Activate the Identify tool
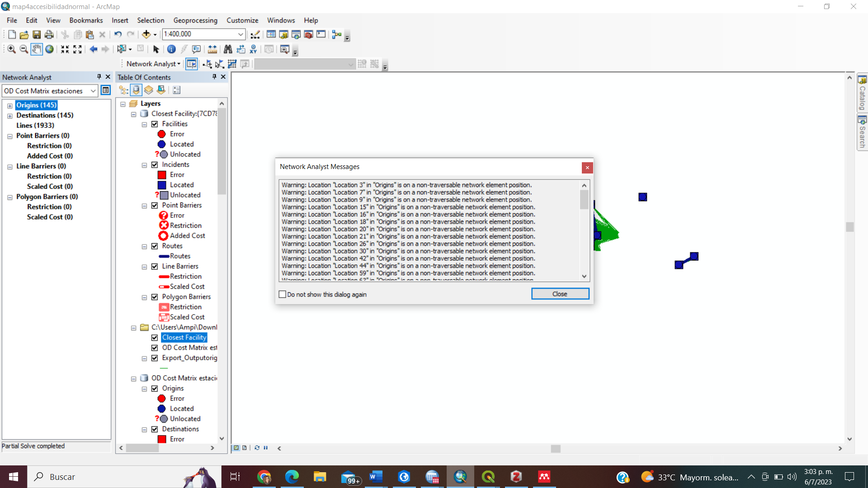 [x=171, y=49]
